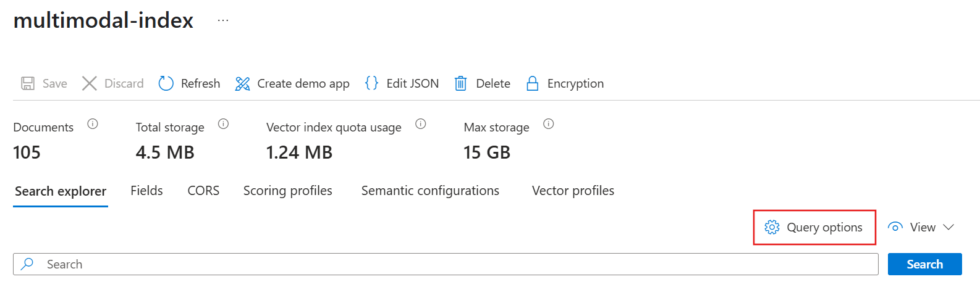Open ellipsis menu beside multimodal-index title

click(223, 20)
